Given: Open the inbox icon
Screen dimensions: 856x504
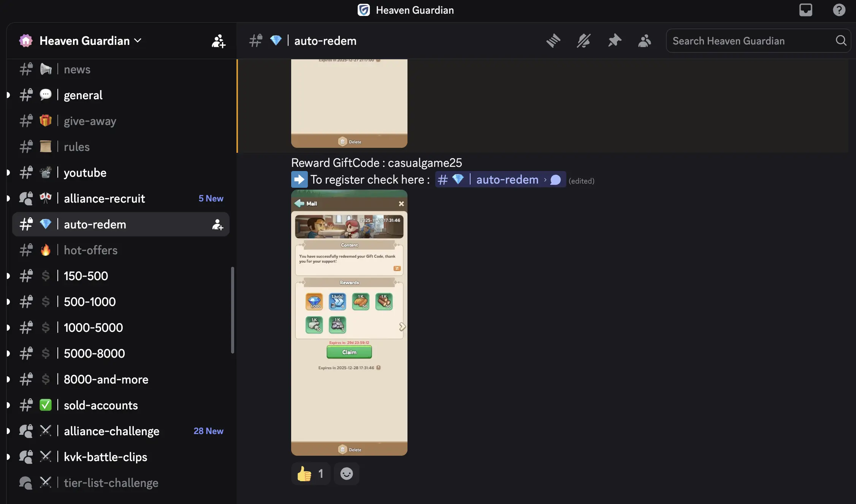Looking at the screenshot, I should 805,10.
